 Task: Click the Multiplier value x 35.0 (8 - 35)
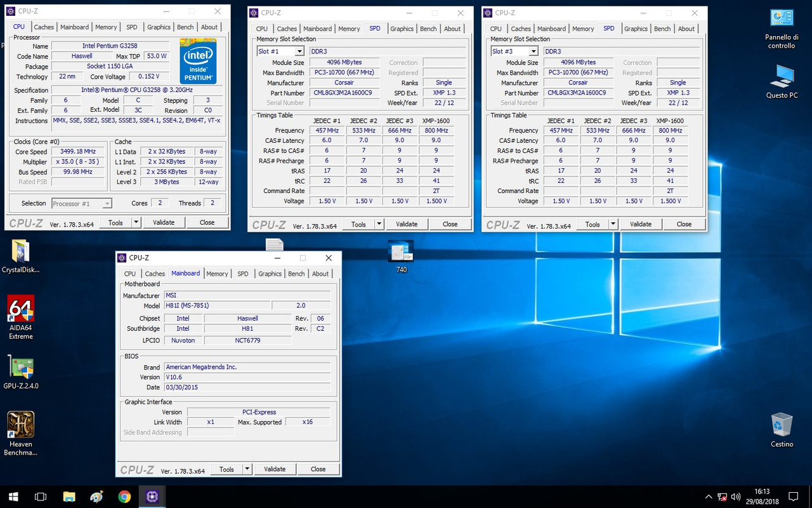point(77,162)
